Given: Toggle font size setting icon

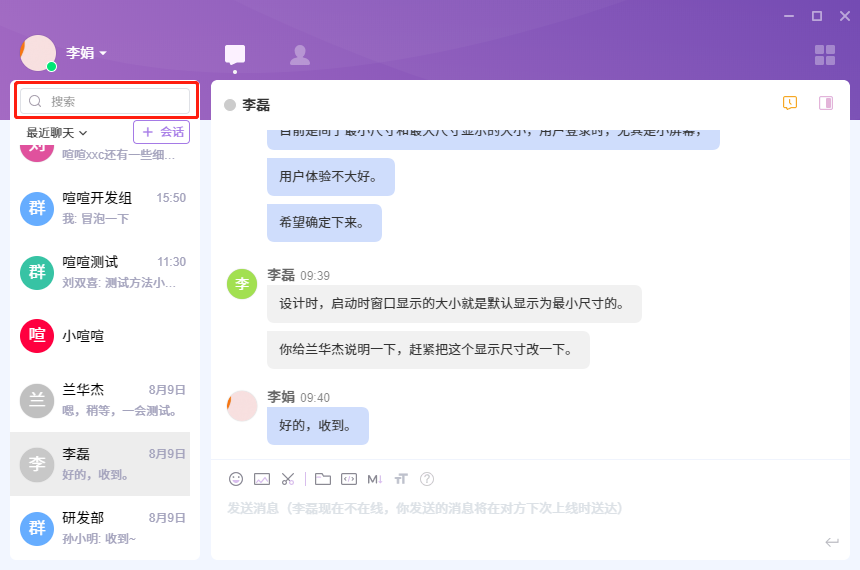Looking at the screenshot, I should click(401, 479).
